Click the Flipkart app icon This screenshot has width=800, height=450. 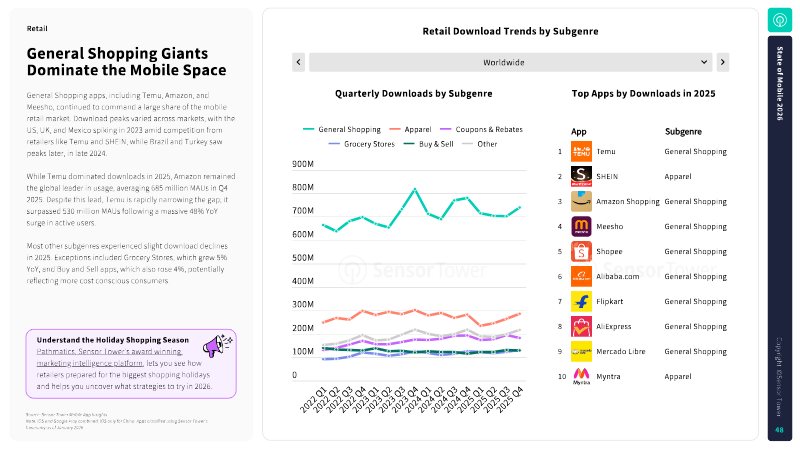pyautogui.click(x=581, y=301)
